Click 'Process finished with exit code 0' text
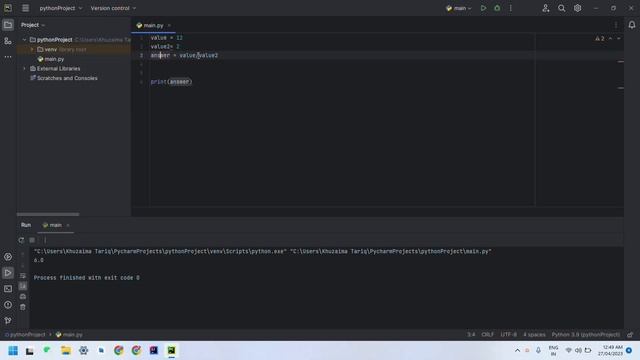The height and width of the screenshot is (360, 640). click(x=87, y=278)
